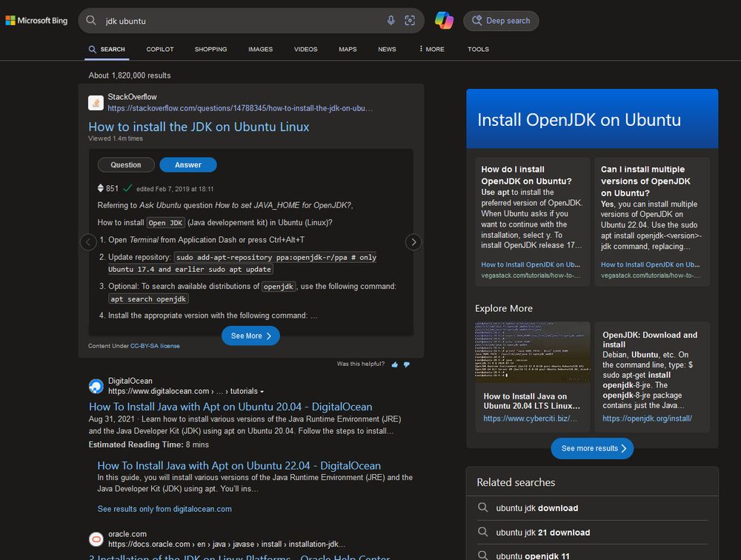Open the CC-BY-SA license link

coord(155,346)
